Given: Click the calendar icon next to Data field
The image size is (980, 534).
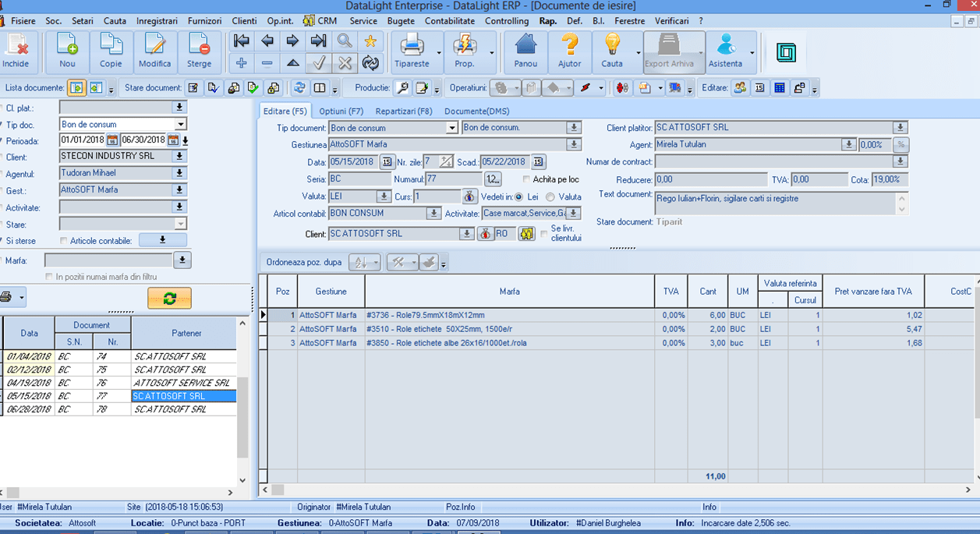Looking at the screenshot, I should tap(387, 162).
